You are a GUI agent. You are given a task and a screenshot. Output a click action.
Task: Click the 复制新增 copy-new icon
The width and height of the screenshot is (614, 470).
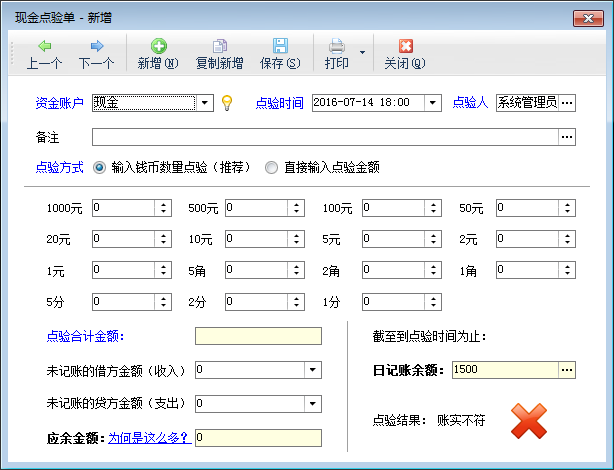coord(219,47)
